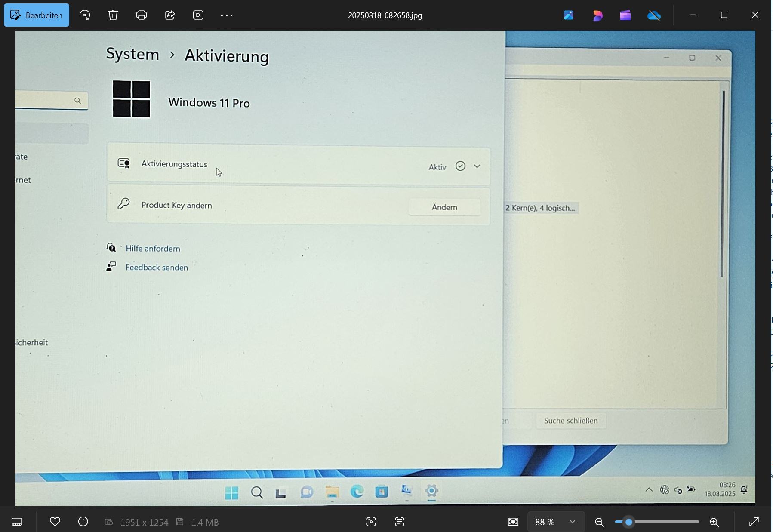Open the share icon in Photos toolbar
773x532 pixels.
coord(170,15)
